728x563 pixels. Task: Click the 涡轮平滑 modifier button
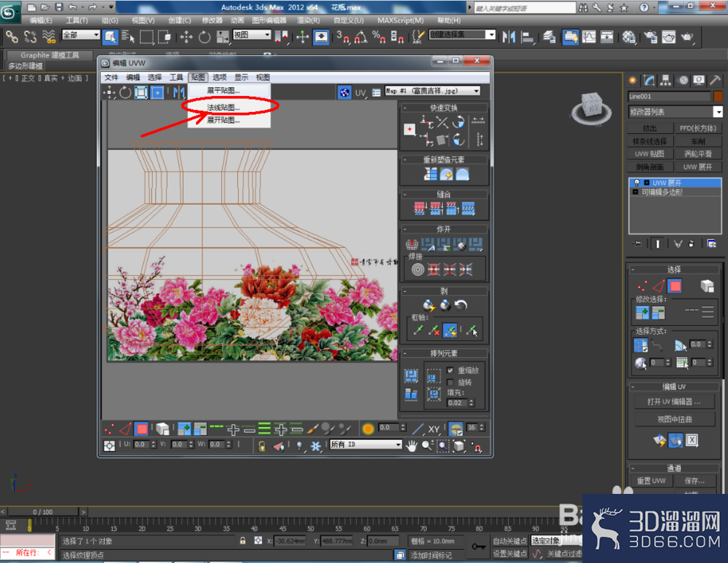[698, 154]
